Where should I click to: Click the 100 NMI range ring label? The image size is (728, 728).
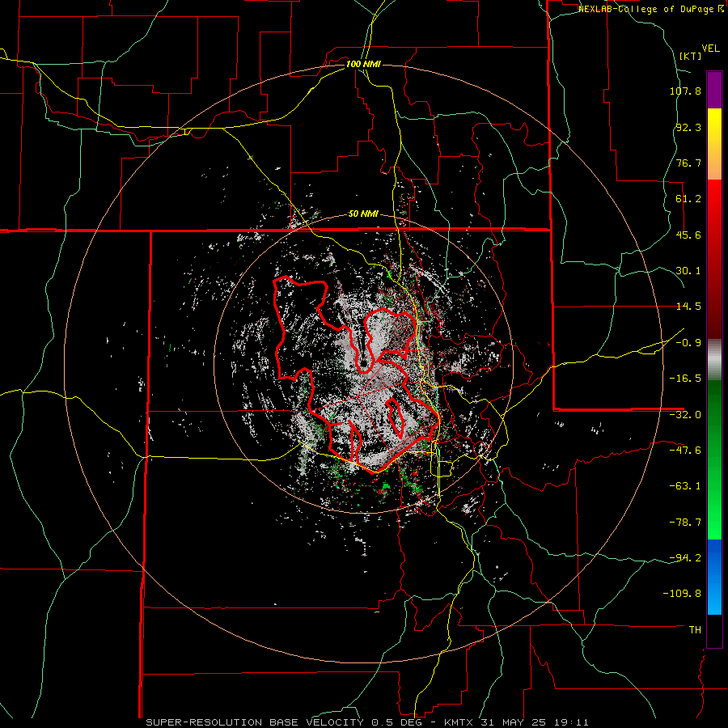363,64
